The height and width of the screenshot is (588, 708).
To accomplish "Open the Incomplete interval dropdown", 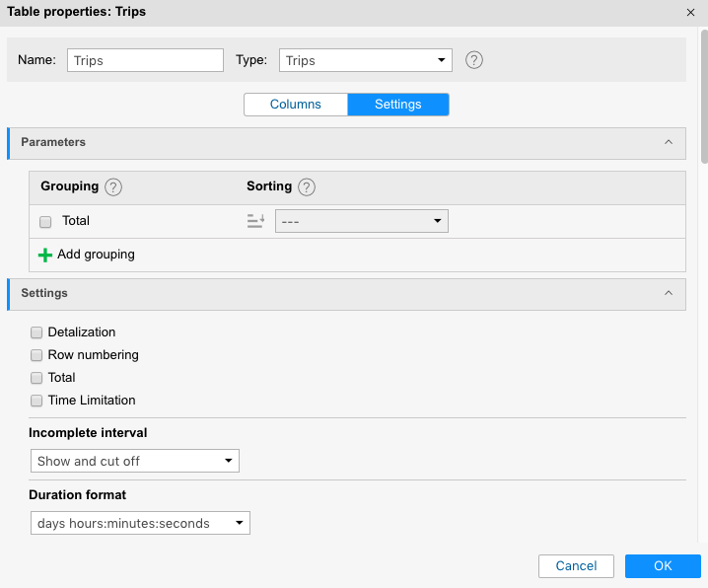I will point(134,461).
